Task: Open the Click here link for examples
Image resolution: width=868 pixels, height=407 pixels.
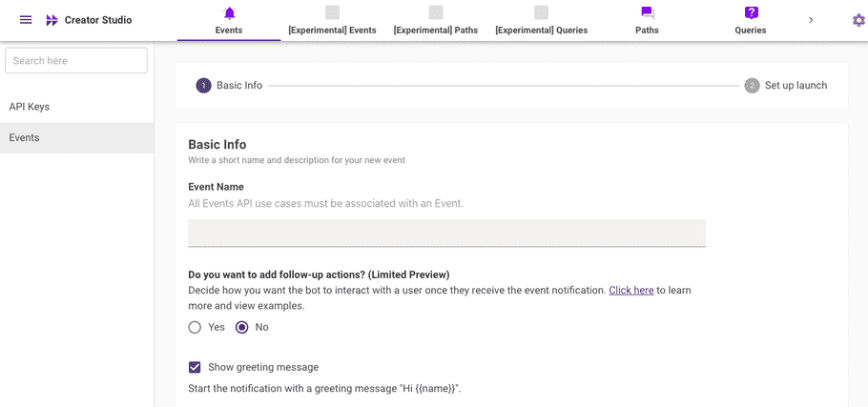Action: pyautogui.click(x=631, y=291)
